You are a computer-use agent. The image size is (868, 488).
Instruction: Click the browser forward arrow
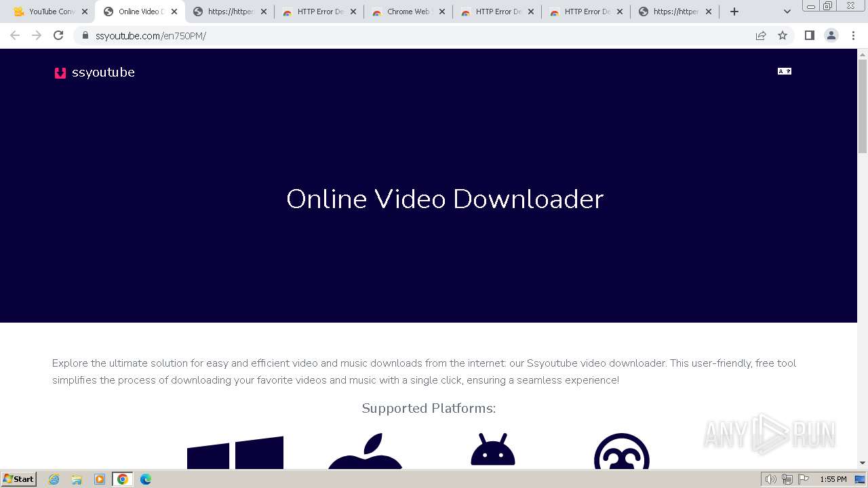[37, 35]
